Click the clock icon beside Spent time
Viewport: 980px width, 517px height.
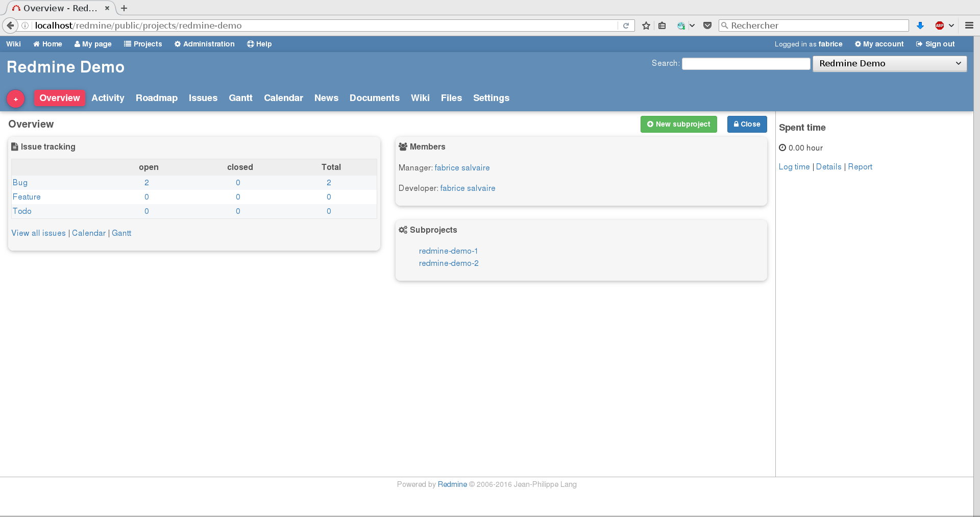click(783, 148)
